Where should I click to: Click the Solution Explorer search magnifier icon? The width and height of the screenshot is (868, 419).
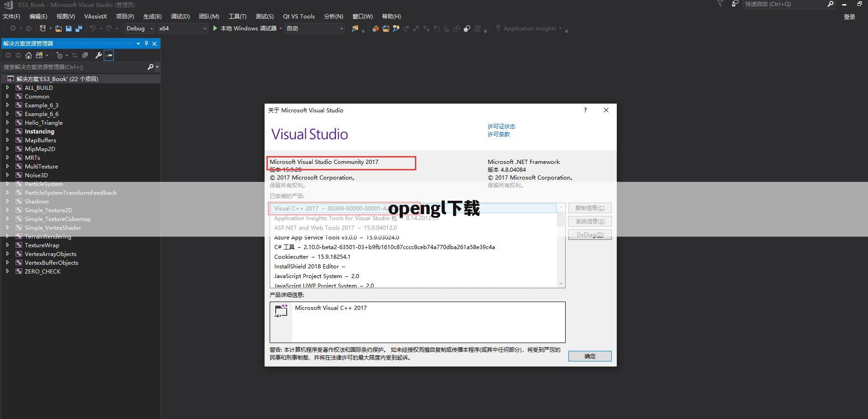(150, 67)
